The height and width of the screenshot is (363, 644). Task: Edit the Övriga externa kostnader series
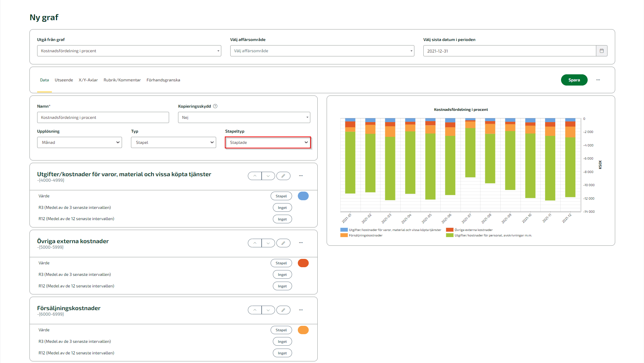click(283, 243)
